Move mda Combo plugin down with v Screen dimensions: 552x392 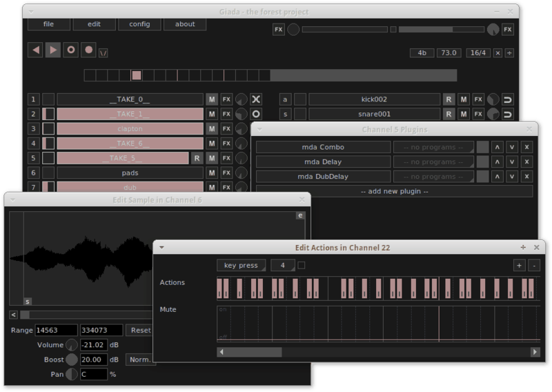pos(512,147)
